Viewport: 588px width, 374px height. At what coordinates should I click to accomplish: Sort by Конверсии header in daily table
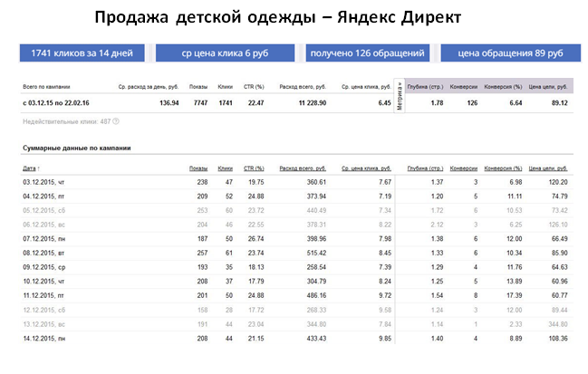(464, 168)
